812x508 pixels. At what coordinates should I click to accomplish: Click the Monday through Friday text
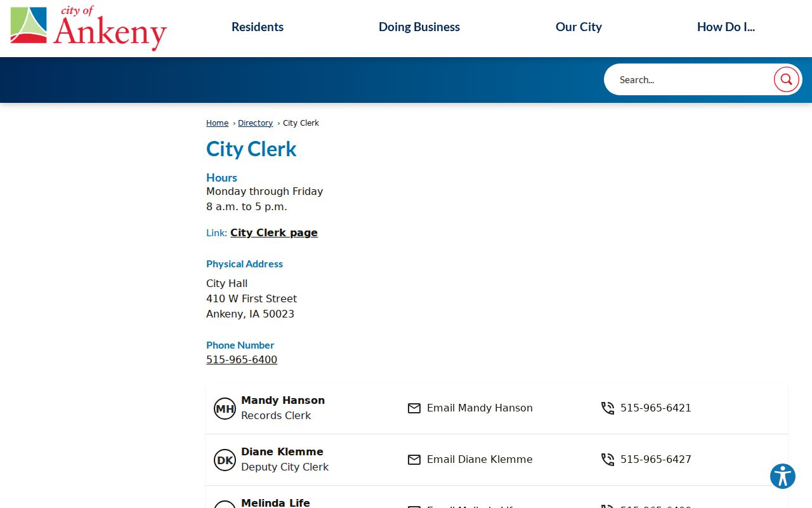click(x=265, y=191)
